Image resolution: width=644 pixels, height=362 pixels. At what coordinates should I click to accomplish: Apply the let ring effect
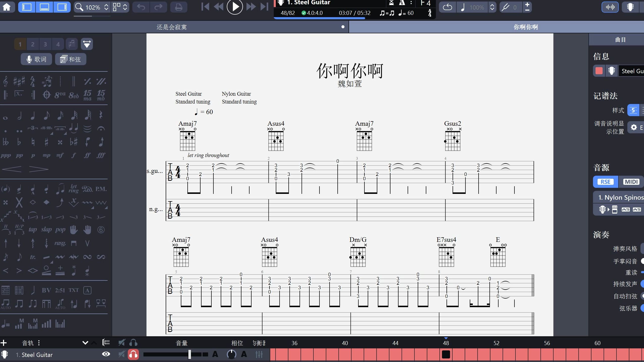coord(73,189)
